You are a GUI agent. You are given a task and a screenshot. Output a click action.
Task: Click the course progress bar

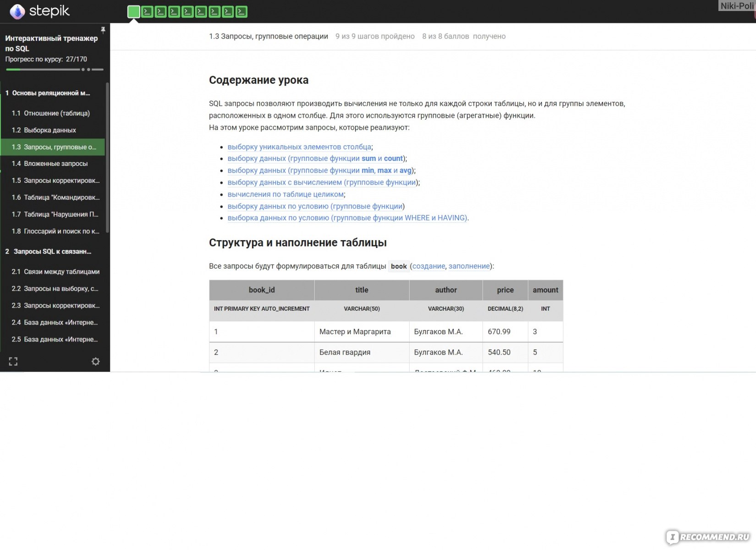coord(55,70)
